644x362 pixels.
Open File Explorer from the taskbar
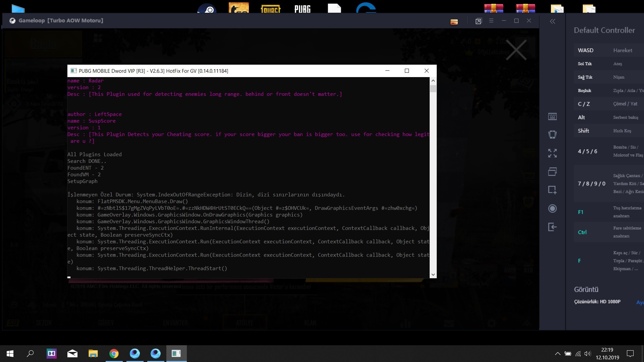pos(93,354)
